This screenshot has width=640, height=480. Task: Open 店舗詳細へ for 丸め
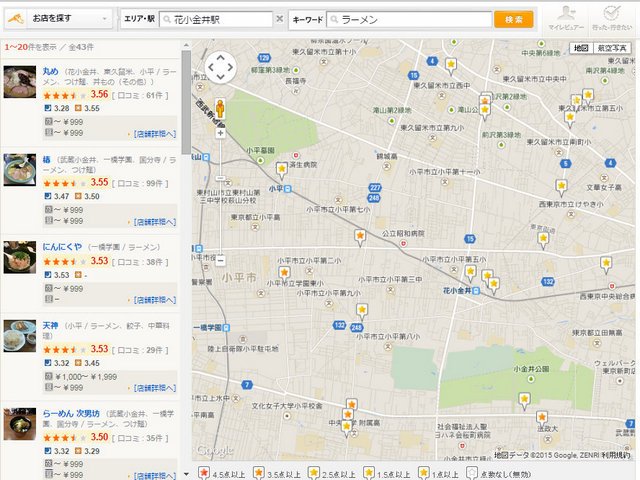tap(155, 134)
